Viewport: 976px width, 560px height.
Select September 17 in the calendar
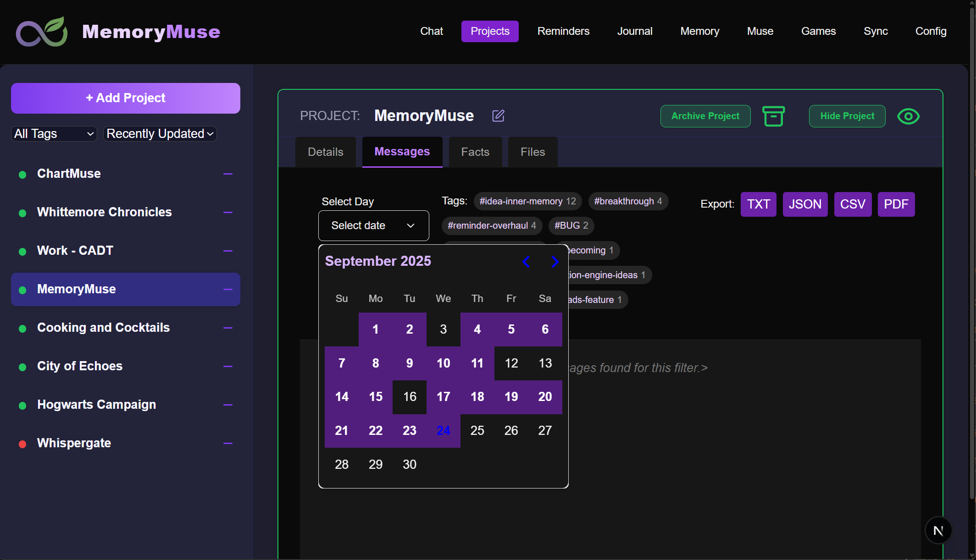[x=443, y=397]
